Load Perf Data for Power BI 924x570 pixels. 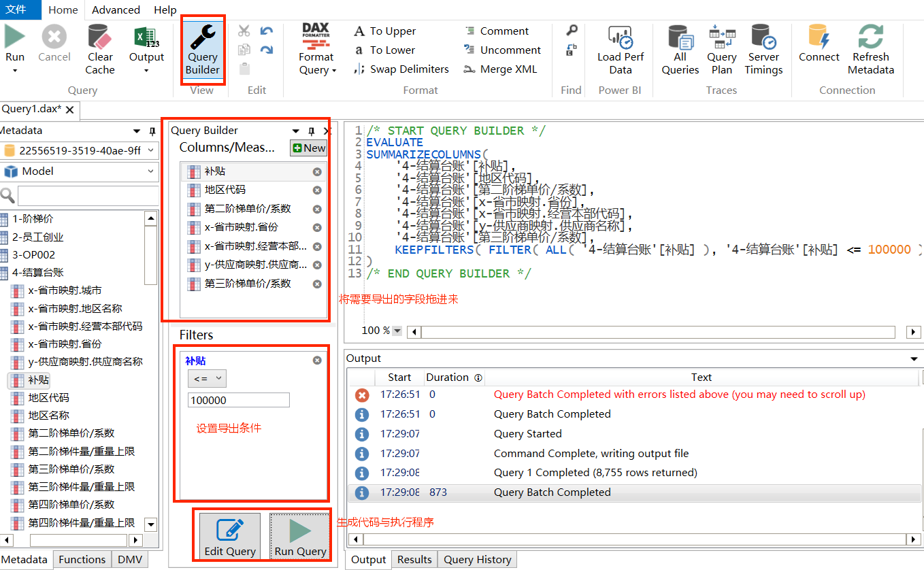(619, 49)
